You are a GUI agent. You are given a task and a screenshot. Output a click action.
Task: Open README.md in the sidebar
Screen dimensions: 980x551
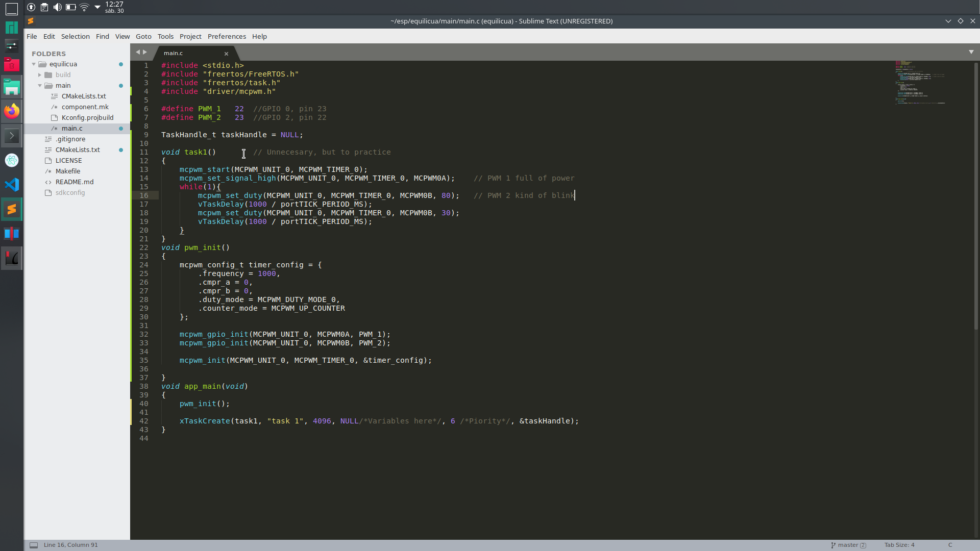(74, 182)
